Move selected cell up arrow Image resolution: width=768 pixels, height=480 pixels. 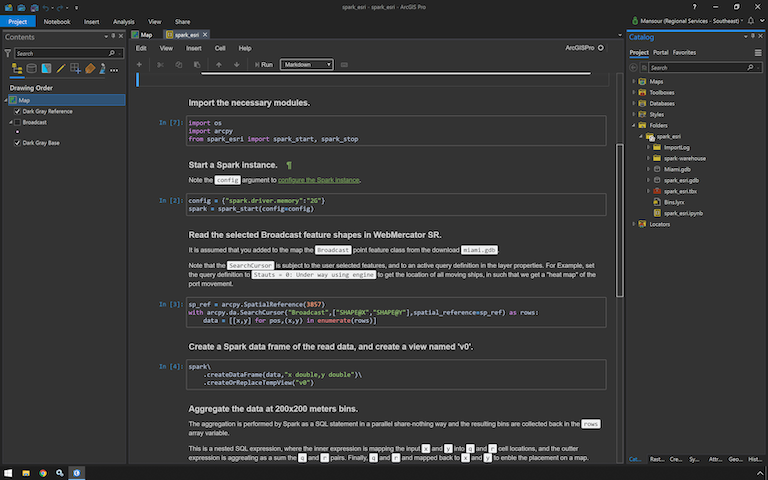click(x=219, y=64)
